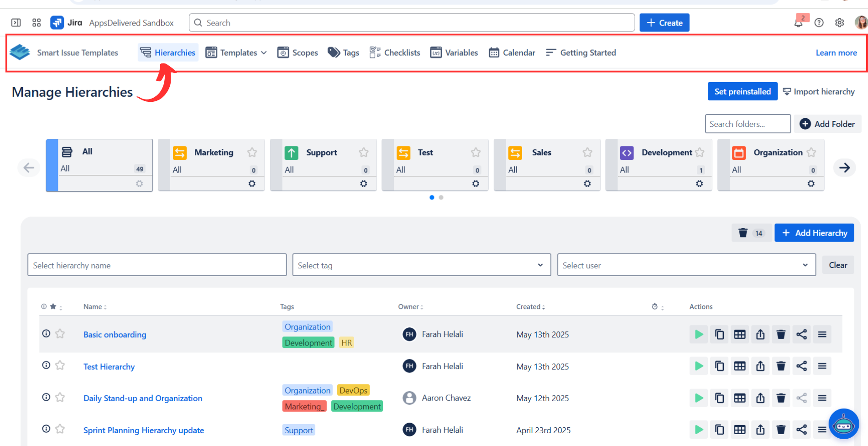Click the Select hierarchy name field
This screenshot has height=446, width=868.
pos(157,265)
